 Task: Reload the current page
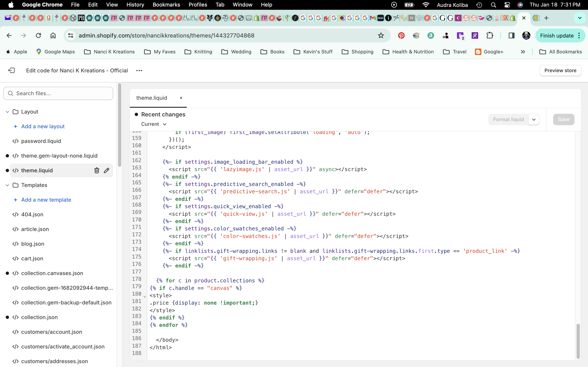(38, 35)
